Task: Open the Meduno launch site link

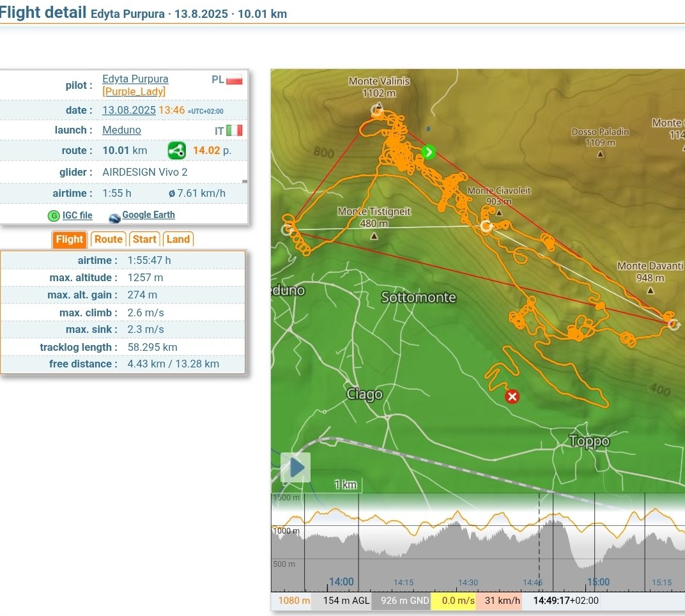Action: click(121, 130)
